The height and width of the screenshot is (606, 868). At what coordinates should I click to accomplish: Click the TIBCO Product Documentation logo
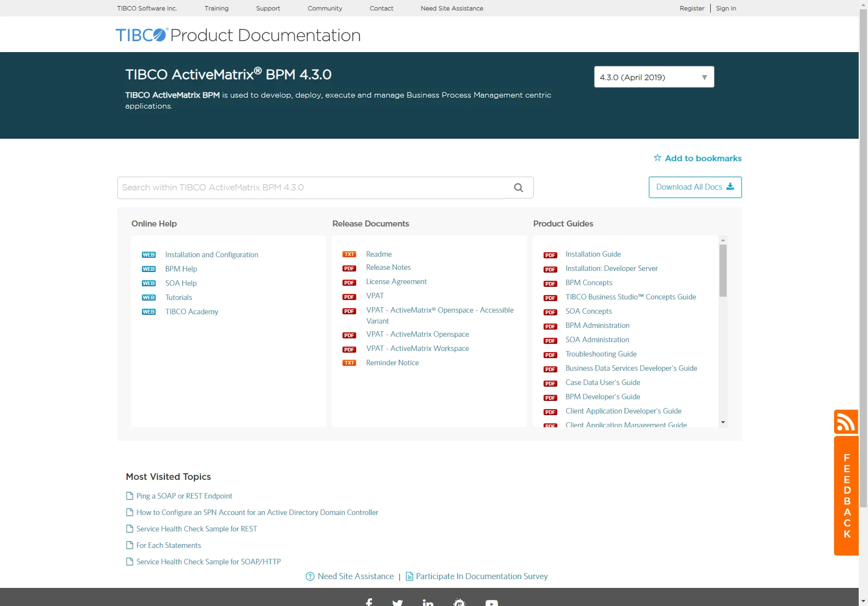[x=238, y=35]
